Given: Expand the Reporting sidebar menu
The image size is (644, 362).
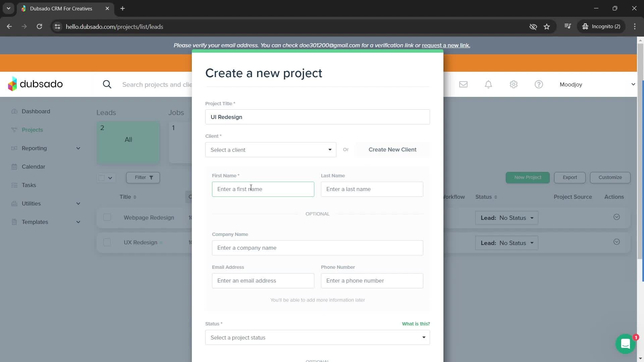Looking at the screenshot, I should click(x=78, y=148).
